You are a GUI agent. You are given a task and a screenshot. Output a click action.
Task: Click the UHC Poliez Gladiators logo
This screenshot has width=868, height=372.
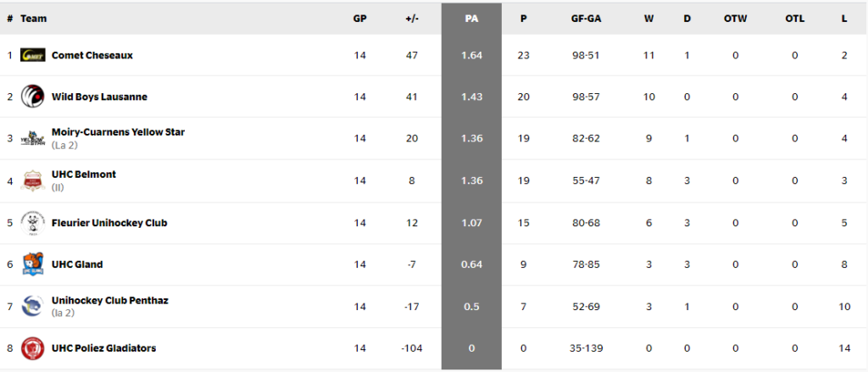point(32,348)
